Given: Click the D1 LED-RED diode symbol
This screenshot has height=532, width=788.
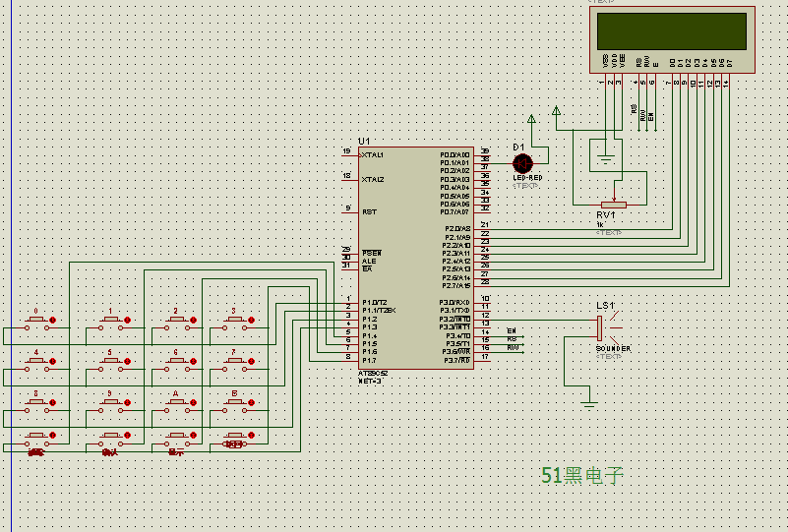Looking at the screenshot, I should coord(522,163).
